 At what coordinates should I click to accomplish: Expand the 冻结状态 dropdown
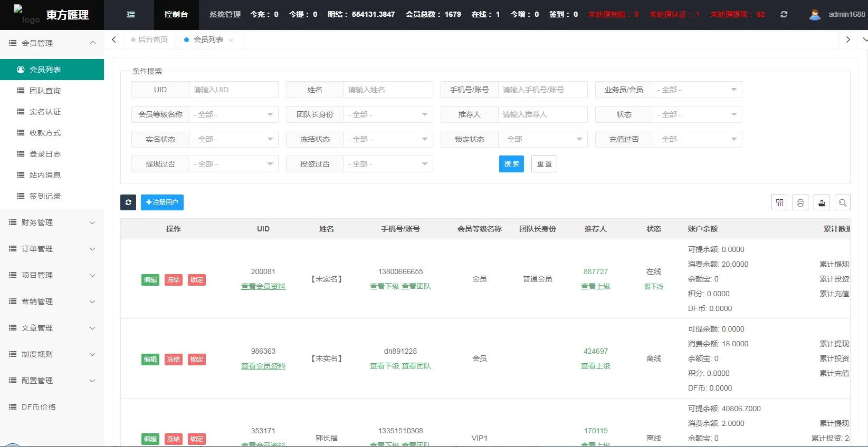[x=388, y=139]
